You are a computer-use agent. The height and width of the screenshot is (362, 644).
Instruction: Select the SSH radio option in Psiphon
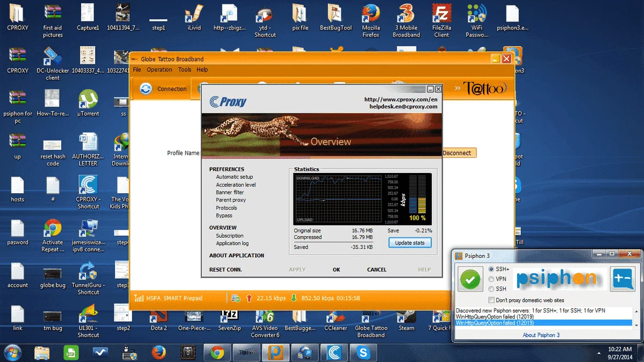[491, 289]
